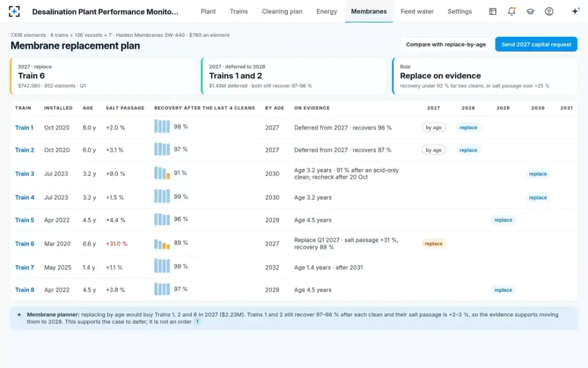The height and width of the screenshot is (368, 588).
Task: Click Train 7 recovery bars showing 99 %
Action: click(x=162, y=266)
